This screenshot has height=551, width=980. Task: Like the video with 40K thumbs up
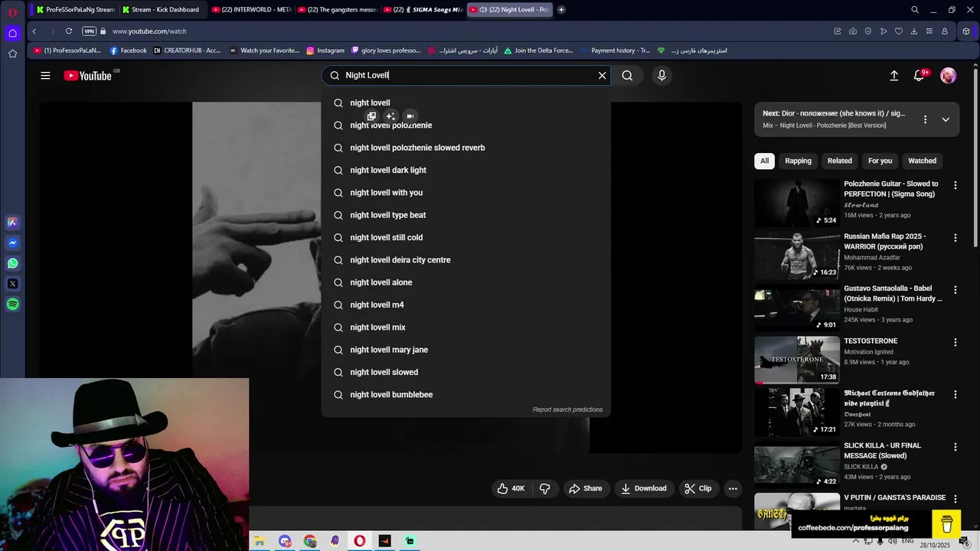[x=511, y=488]
